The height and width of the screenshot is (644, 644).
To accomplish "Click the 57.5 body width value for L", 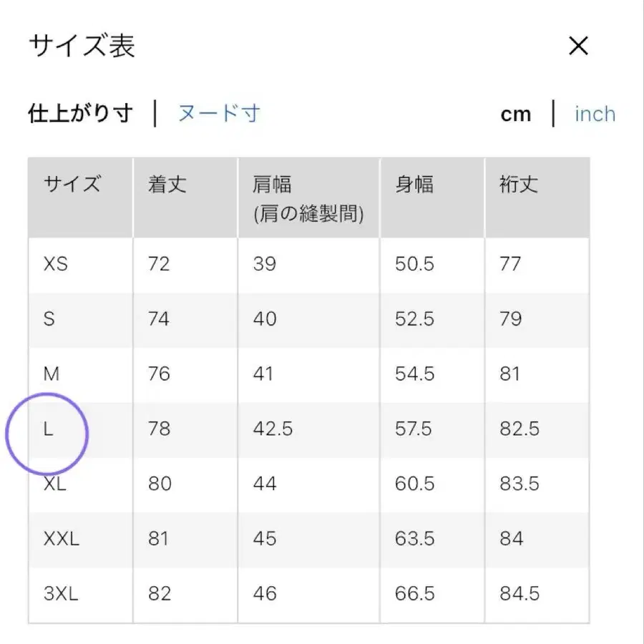I will click(x=413, y=429).
